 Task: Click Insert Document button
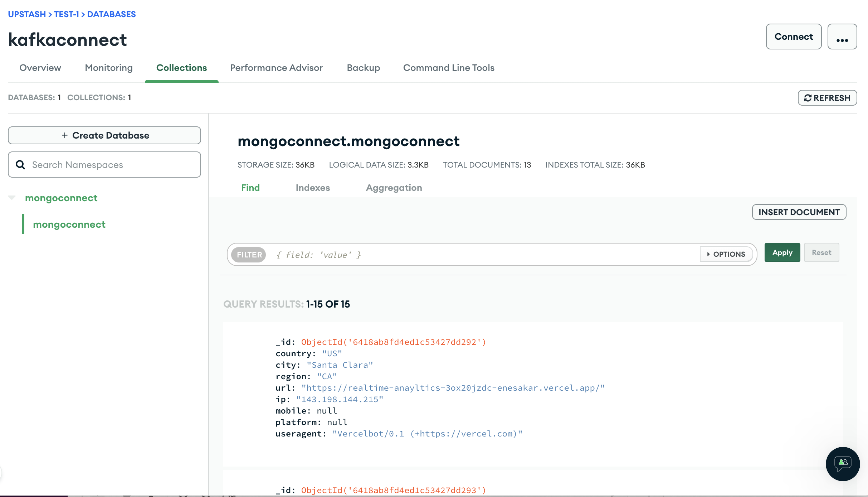(x=799, y=212)
